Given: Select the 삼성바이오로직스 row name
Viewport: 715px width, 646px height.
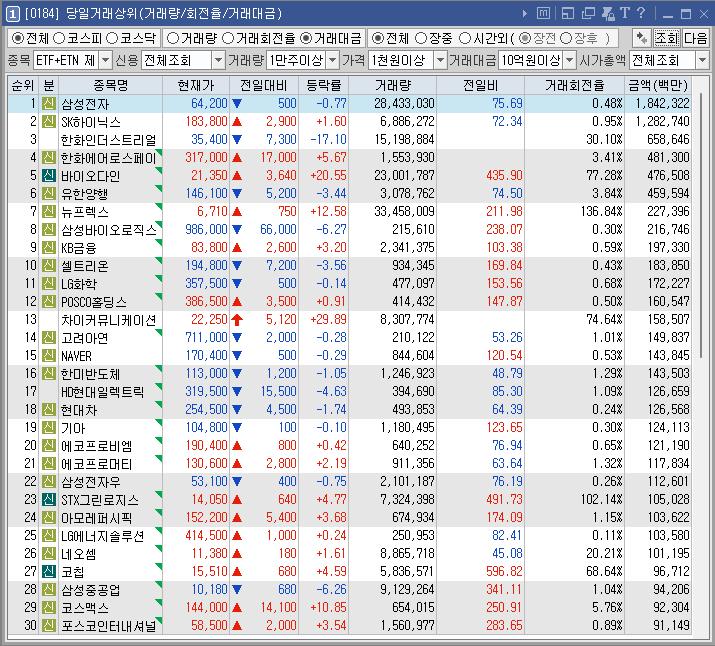Looking at the screenshot, I should (109, 229).
